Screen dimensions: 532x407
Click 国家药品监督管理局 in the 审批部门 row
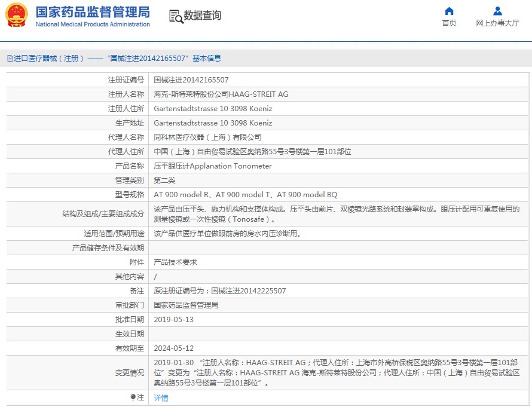pos(186,305)
